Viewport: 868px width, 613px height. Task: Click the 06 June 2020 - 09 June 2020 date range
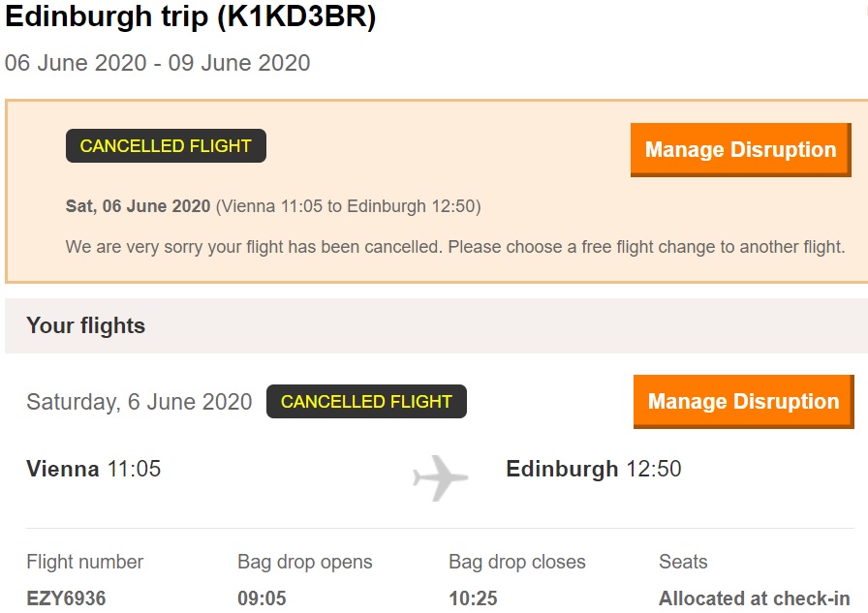(x=158, y=64)
